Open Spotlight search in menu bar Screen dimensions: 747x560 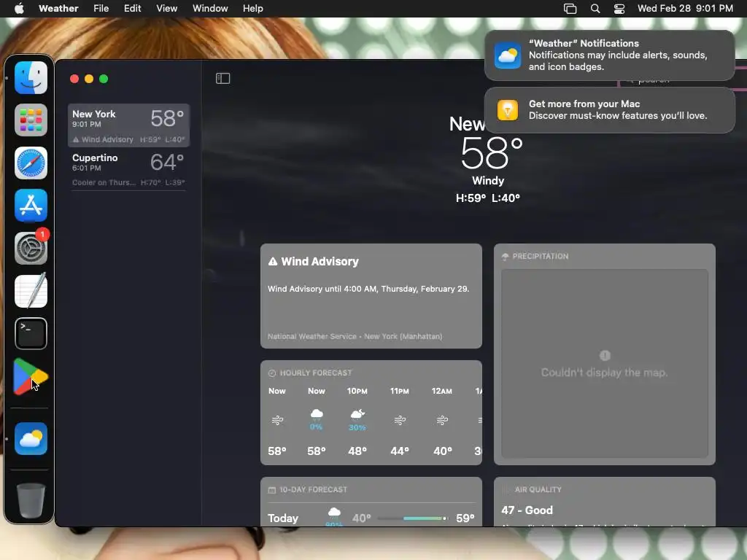pyautogui.click(x=595, y=9)
